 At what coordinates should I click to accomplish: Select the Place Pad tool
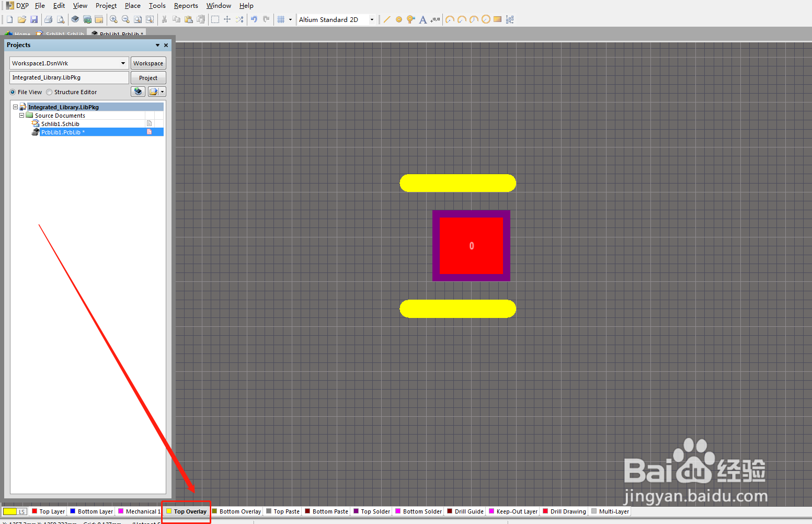click(x=399, y=19)
